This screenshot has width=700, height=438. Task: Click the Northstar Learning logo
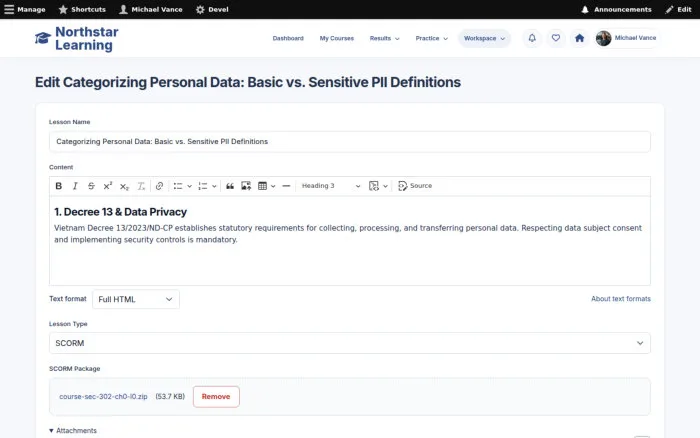coord(76,38)
